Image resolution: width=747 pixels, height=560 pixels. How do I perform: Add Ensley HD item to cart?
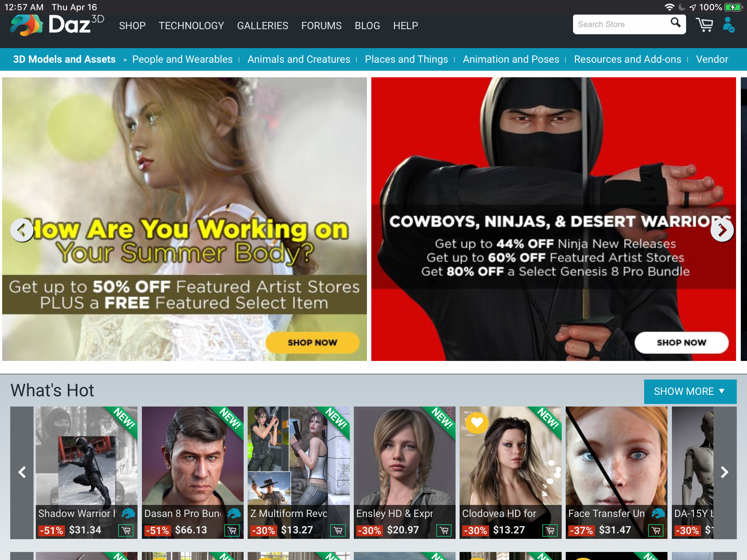point(444,530)
